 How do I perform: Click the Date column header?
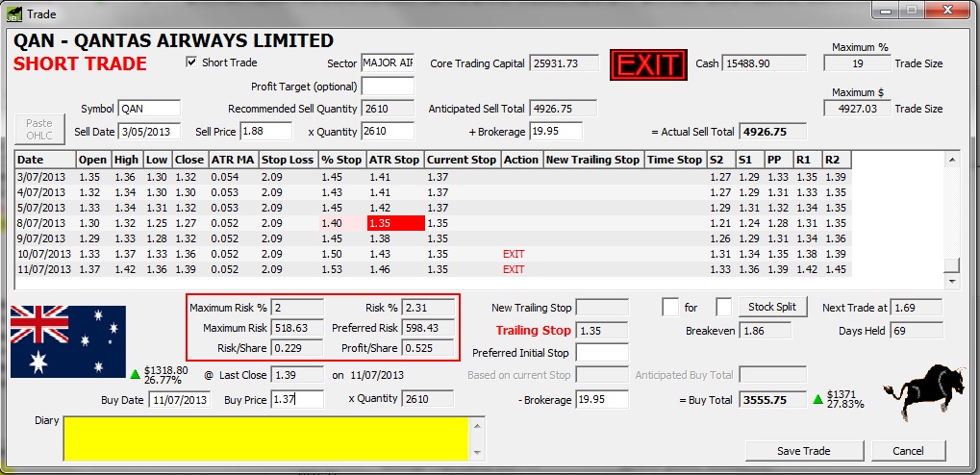45,160
